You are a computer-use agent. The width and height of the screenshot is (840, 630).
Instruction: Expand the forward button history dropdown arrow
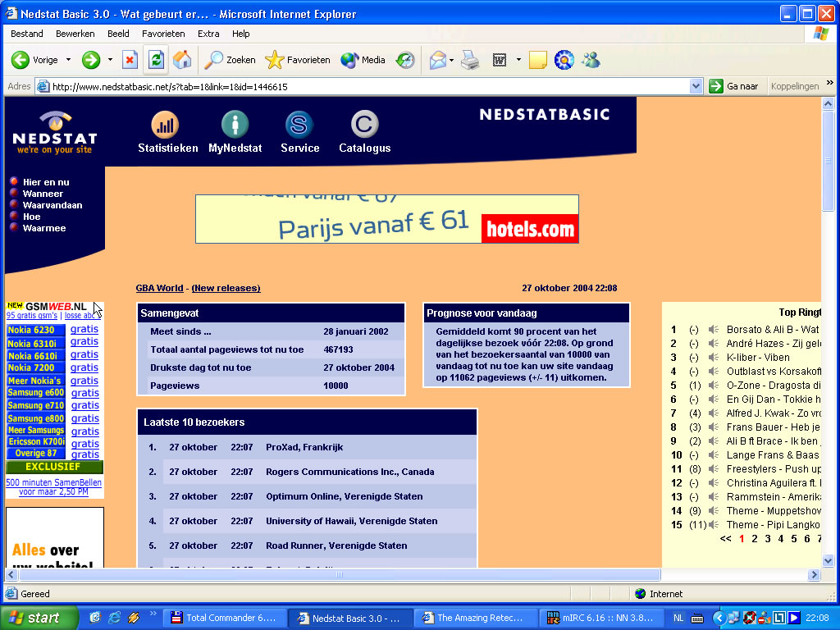pyautogui.click(x=110, y=60)
